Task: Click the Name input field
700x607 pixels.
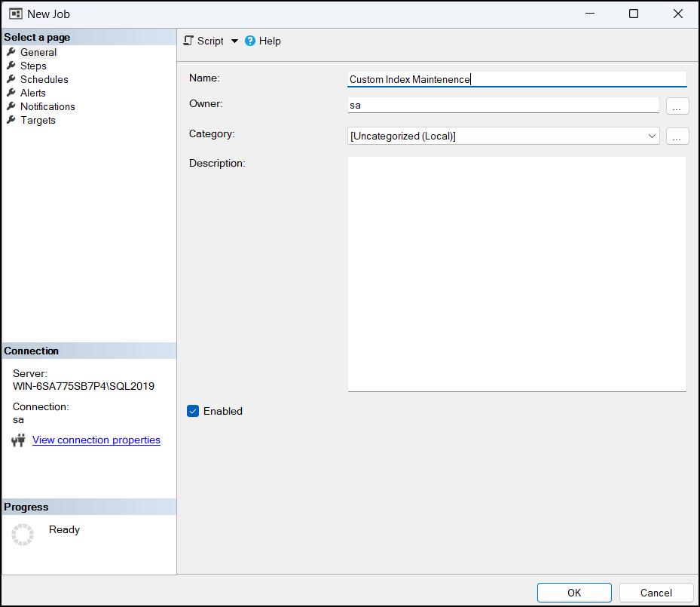Action: coord(517,78)
